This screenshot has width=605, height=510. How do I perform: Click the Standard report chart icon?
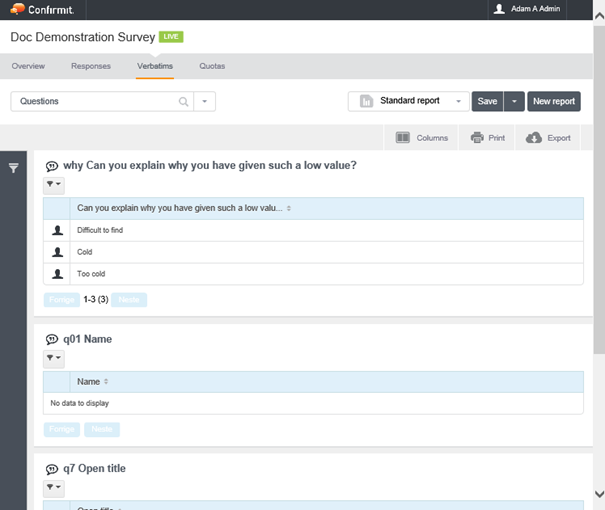click(x=366, y=101)
